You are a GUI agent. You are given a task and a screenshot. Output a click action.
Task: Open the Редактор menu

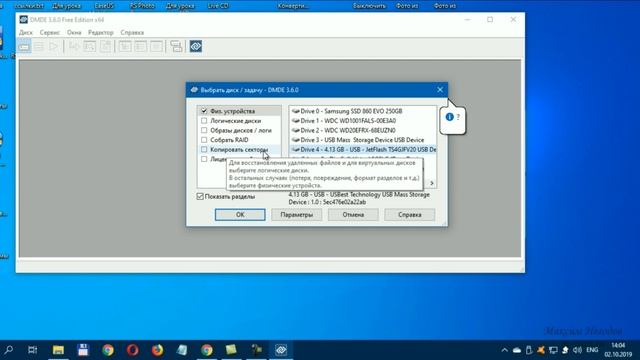(101, 32)
